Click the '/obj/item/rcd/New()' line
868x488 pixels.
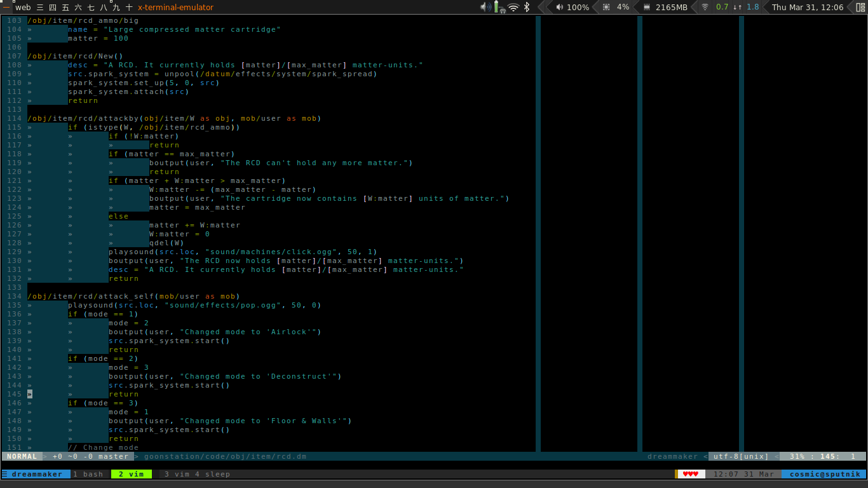pyautogui.click(x=75, y=56)
